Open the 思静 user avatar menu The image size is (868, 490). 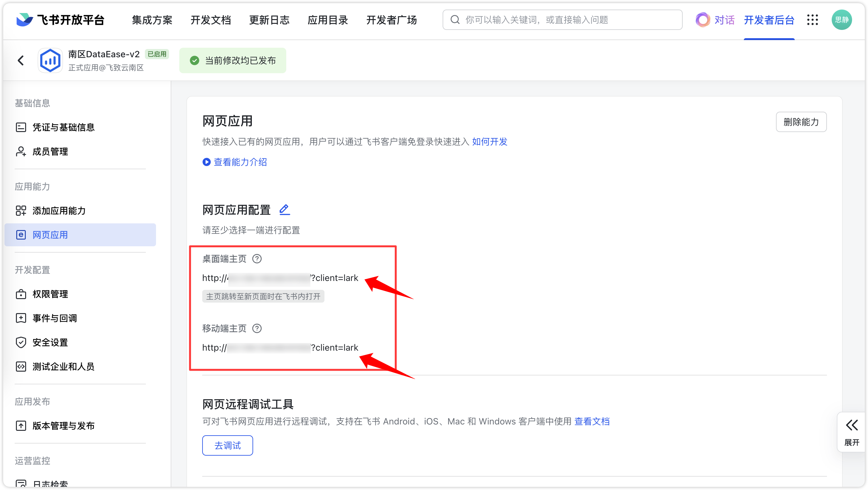coord(841,20)
